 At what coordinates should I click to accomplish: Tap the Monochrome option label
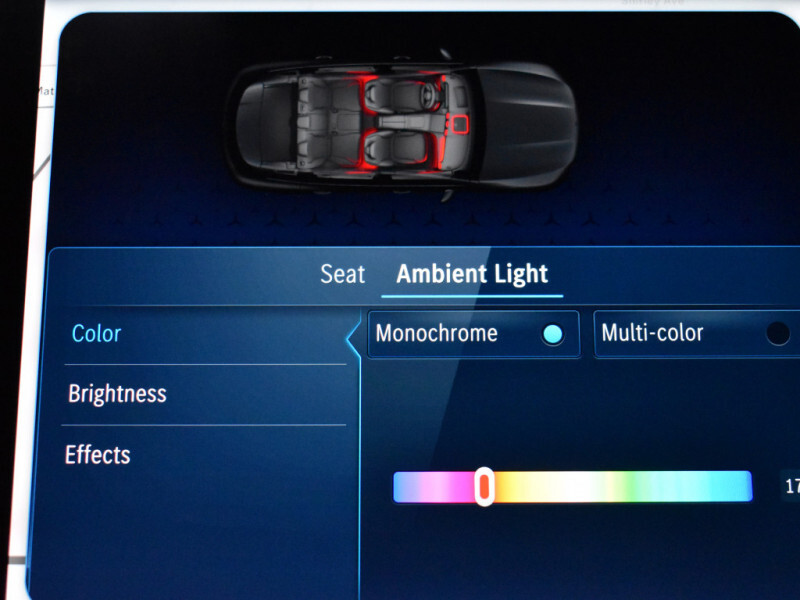(x=437, y=333)
